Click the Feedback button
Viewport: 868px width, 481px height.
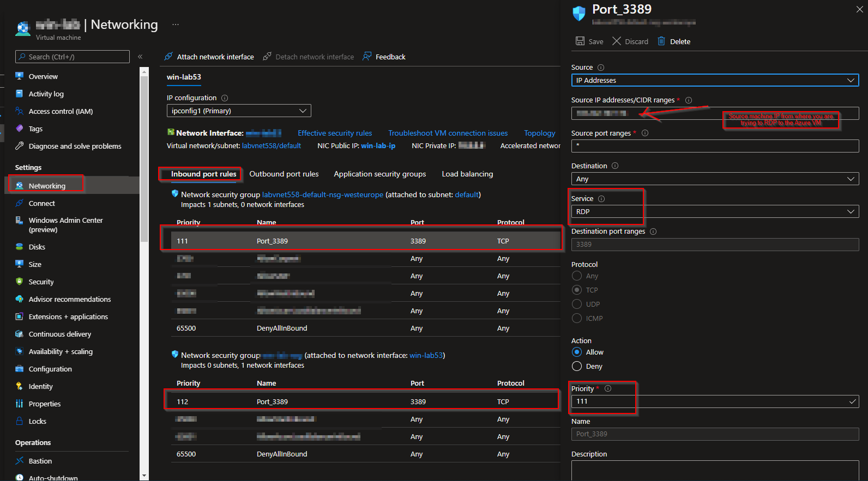(x=384, y=57)
